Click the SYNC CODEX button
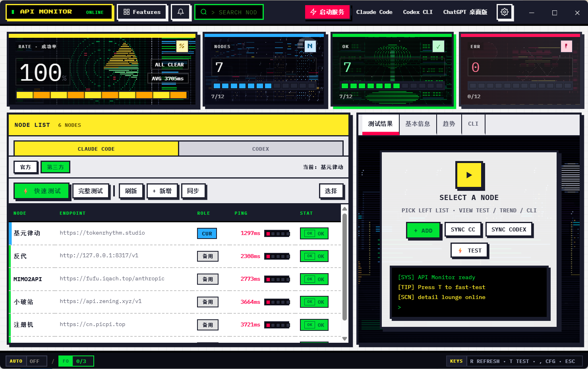Viewport: 588px width, 369px height. [x=509, y=229]
